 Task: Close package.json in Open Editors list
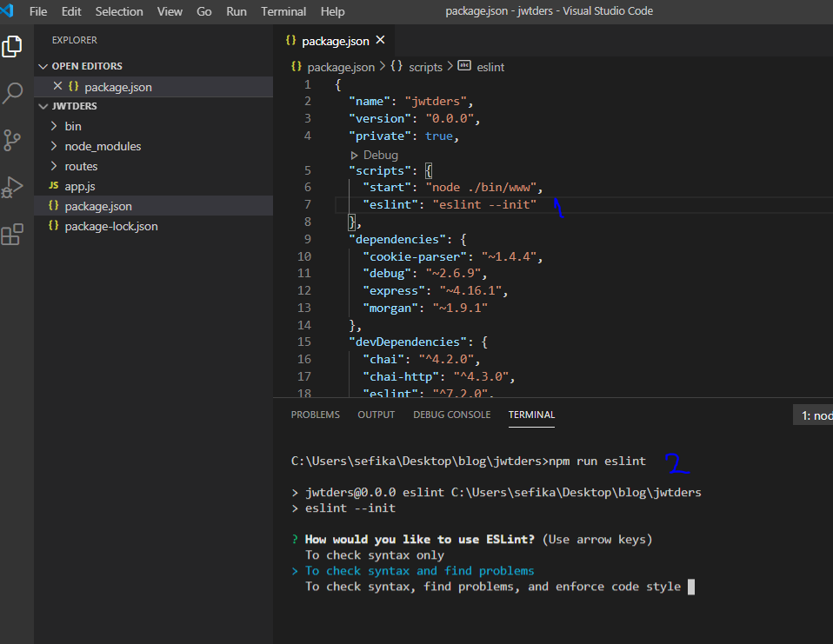click(58, 86)
